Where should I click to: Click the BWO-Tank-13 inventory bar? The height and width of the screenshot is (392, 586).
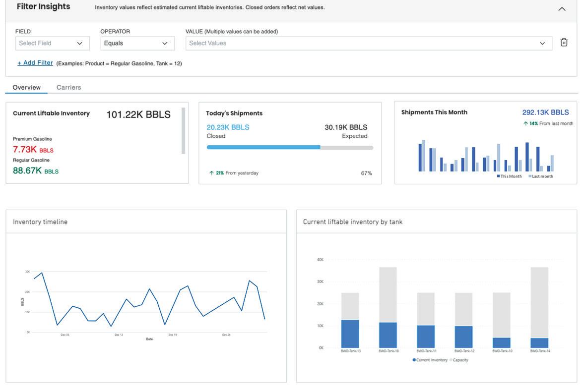(350, 334)
